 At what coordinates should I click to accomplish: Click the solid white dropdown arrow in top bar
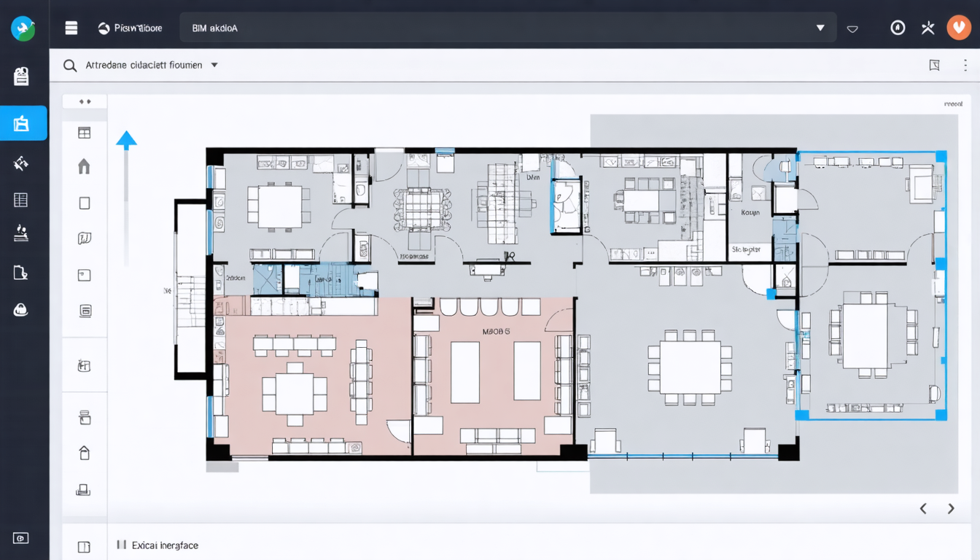pos(820,28)
